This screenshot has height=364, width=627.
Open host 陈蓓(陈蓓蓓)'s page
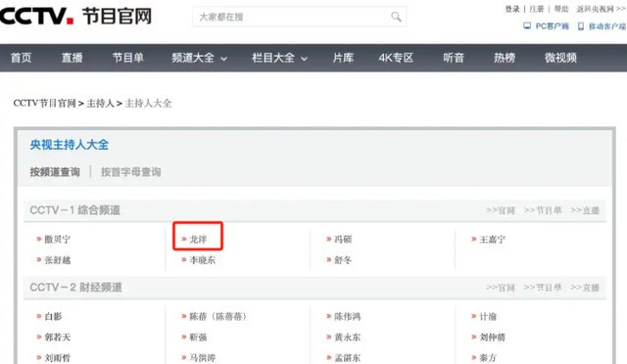click(218, 316)
